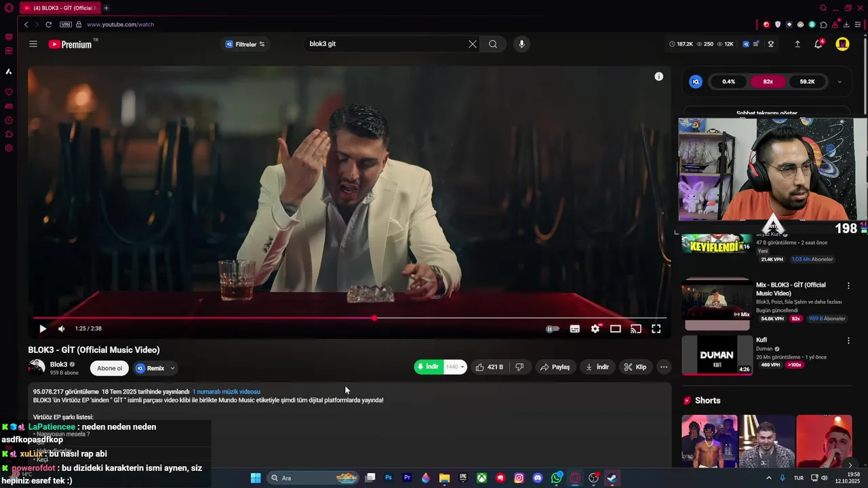Open the vidIQ trophy icon

click(x=771, y=44)
